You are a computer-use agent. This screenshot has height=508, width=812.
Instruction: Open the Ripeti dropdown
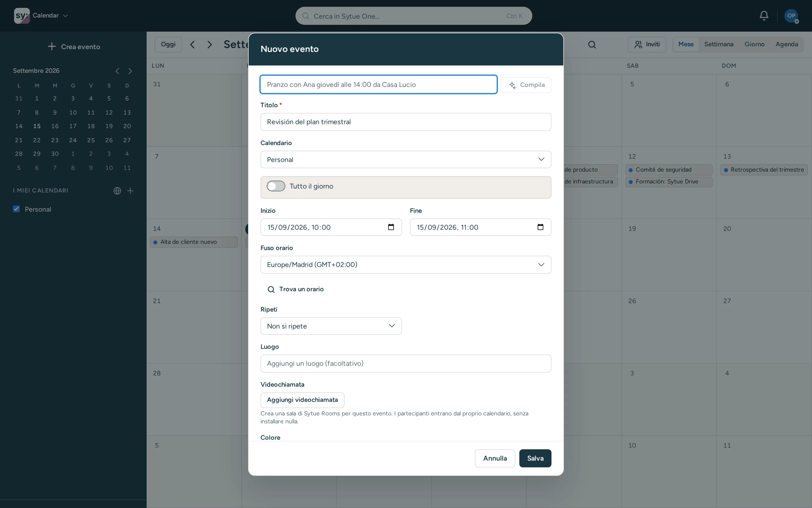pos(331,326)
